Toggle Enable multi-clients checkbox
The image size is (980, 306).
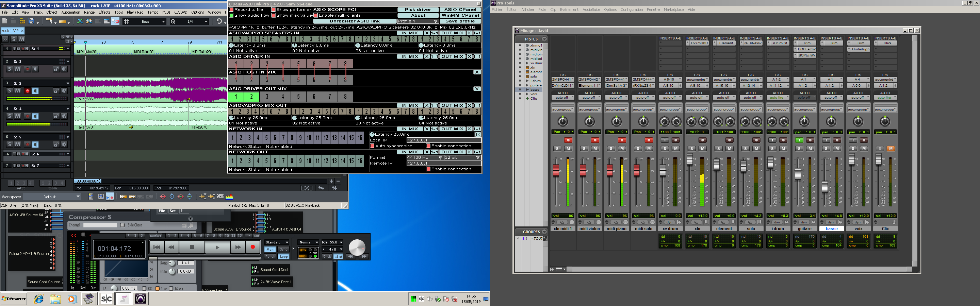(315, 15)
